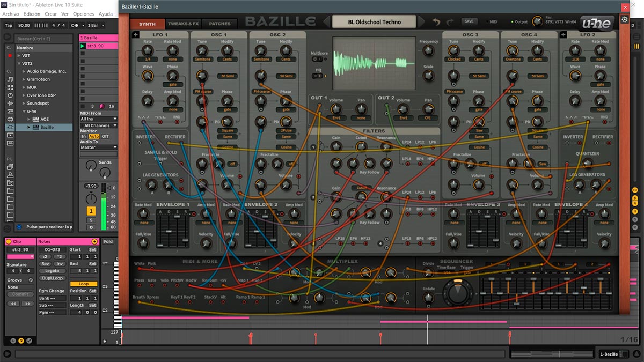The width and height of the screenshot is (644, 362).
Task: Click the Legato button
Action: point(53,271)
